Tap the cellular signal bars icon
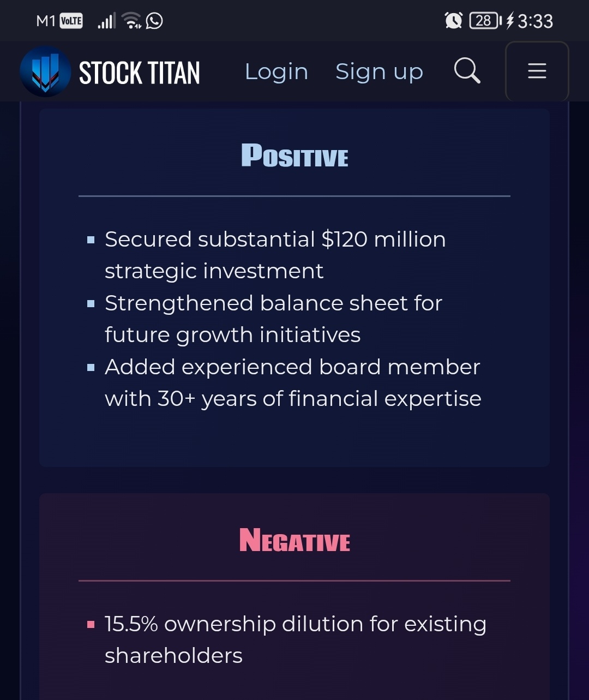Screen dimensions: 589x700 [106, 21]
